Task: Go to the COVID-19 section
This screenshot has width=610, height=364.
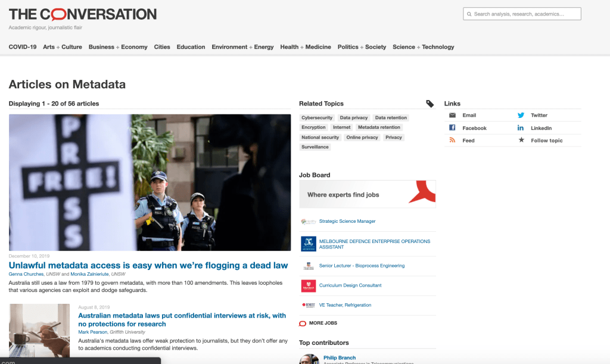Action: tap(23, 47)
